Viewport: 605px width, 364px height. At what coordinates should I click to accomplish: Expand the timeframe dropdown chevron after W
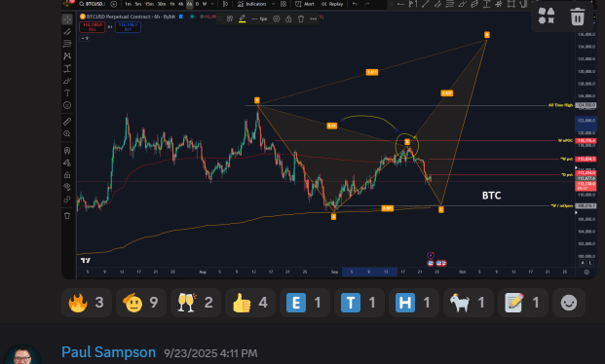211,4
